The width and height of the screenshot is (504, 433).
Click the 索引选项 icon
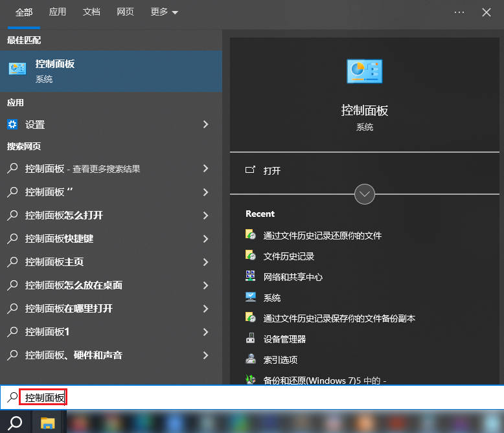251,359
